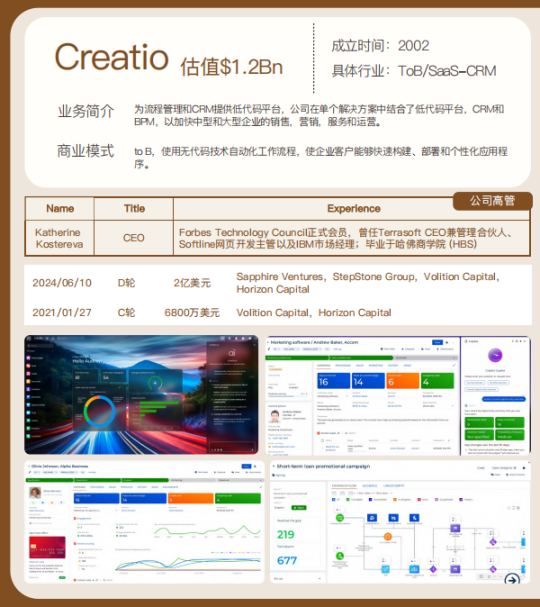Open the Overview tab in Marketing software record
Screen dimensions: 540x607
(x=324, y=365)
